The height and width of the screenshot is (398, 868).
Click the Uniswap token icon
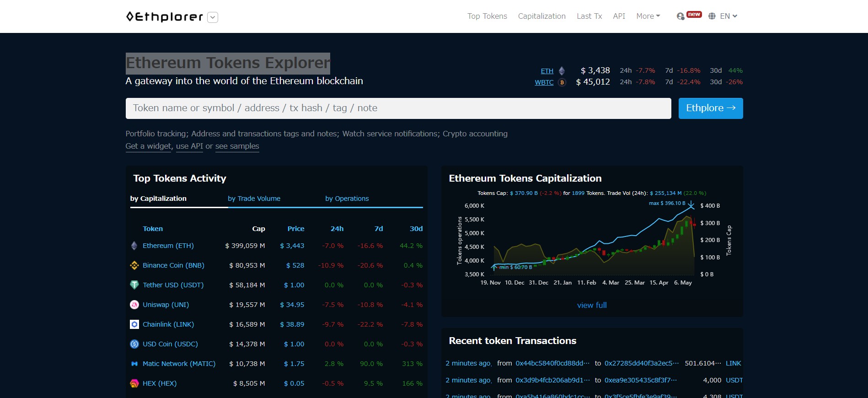(x=134, y=305)
